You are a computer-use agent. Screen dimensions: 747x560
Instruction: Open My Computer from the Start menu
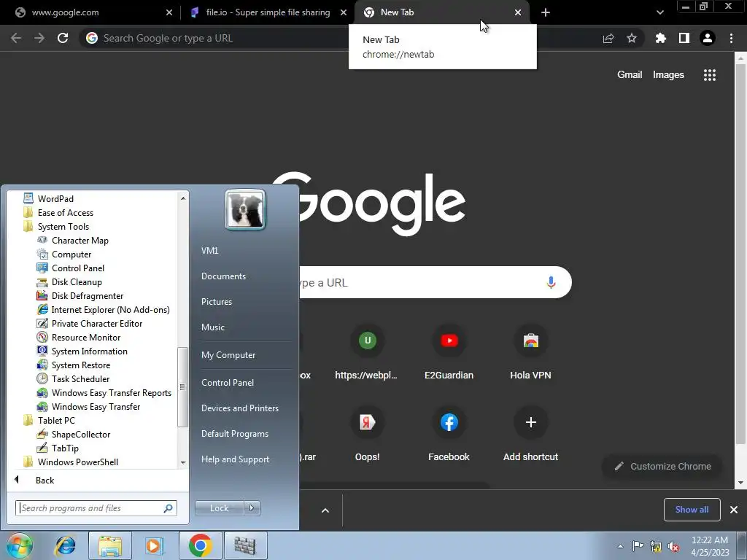pos(228,355)
